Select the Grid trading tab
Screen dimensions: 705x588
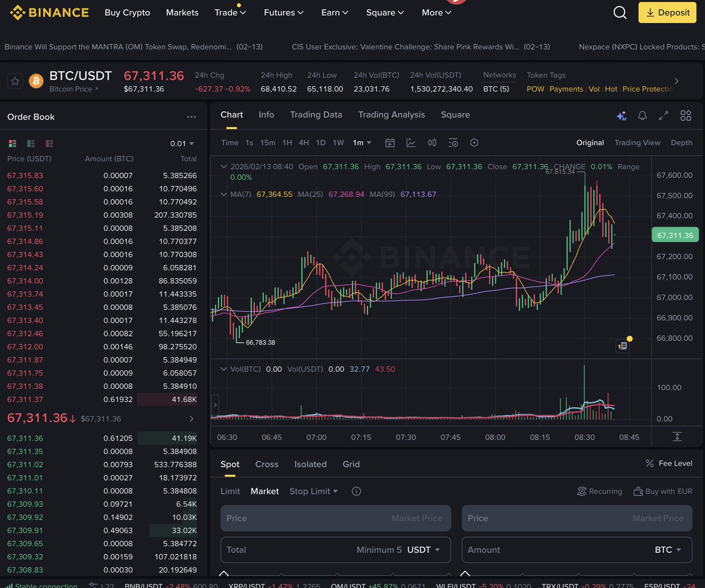(351, 464)
